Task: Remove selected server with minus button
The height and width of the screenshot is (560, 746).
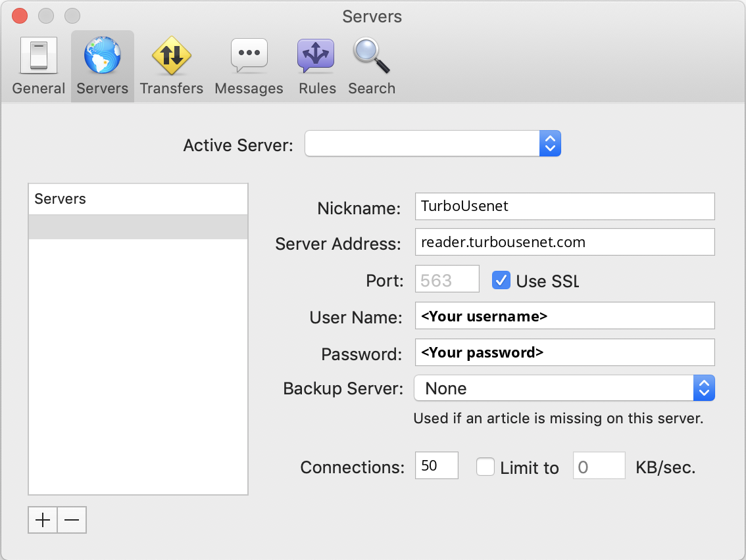Action: point(72,521)
